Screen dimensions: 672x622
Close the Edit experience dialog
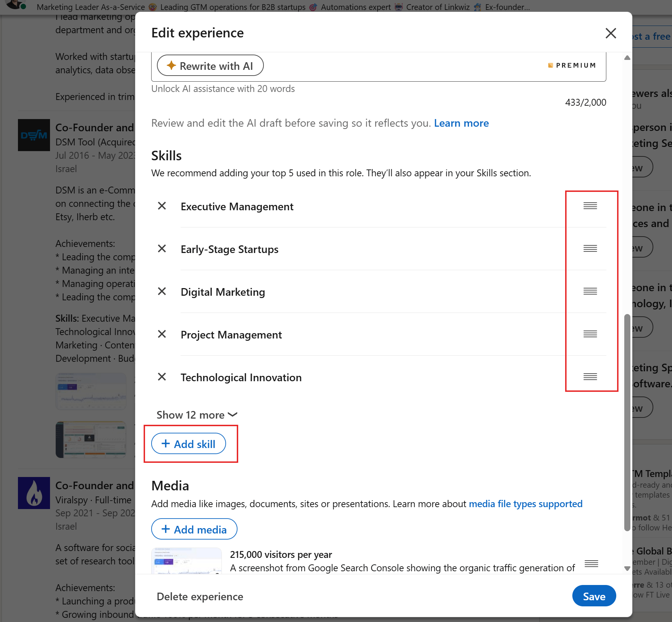(x=611, y=33)
